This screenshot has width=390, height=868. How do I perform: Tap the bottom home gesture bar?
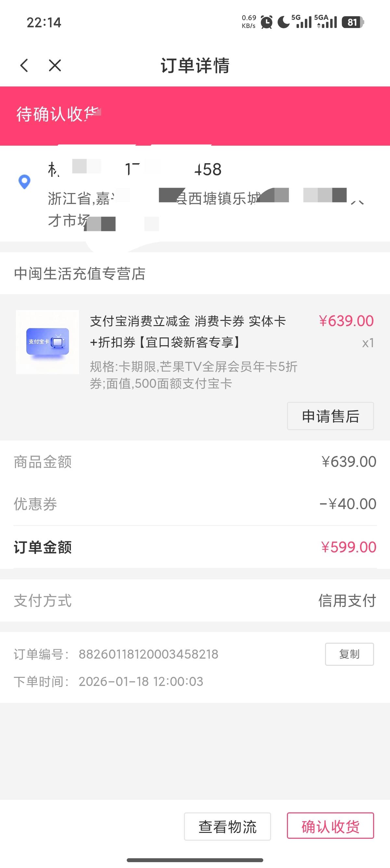[195, 860]
